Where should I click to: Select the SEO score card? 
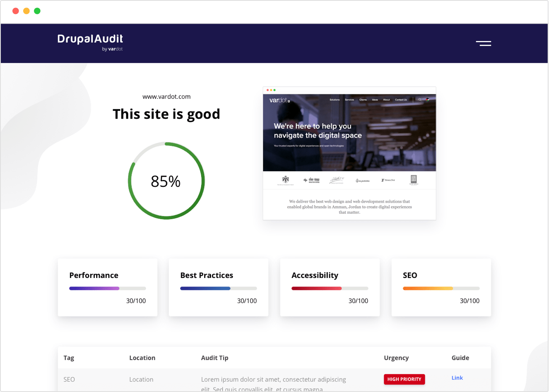pyautogui.click(x=441, y=287)
